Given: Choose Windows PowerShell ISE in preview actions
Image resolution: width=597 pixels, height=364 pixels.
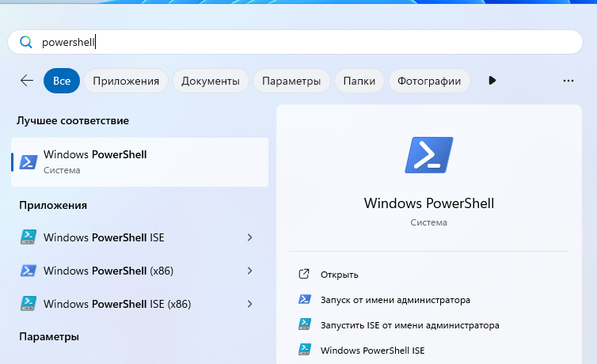Looking at the screenshot, I should (429, 351).
